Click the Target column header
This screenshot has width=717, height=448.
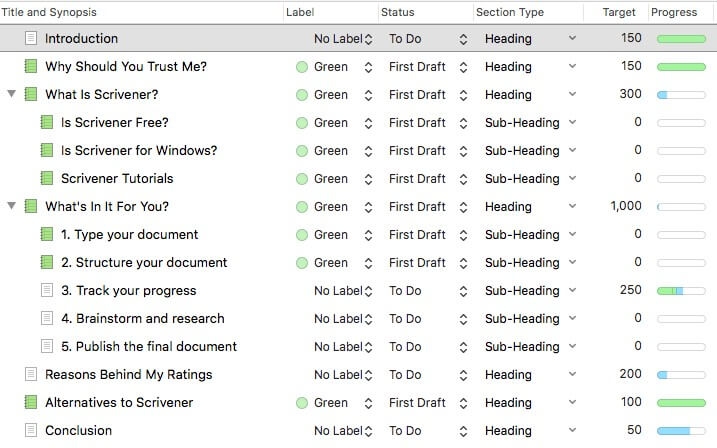tap(619, 12)
